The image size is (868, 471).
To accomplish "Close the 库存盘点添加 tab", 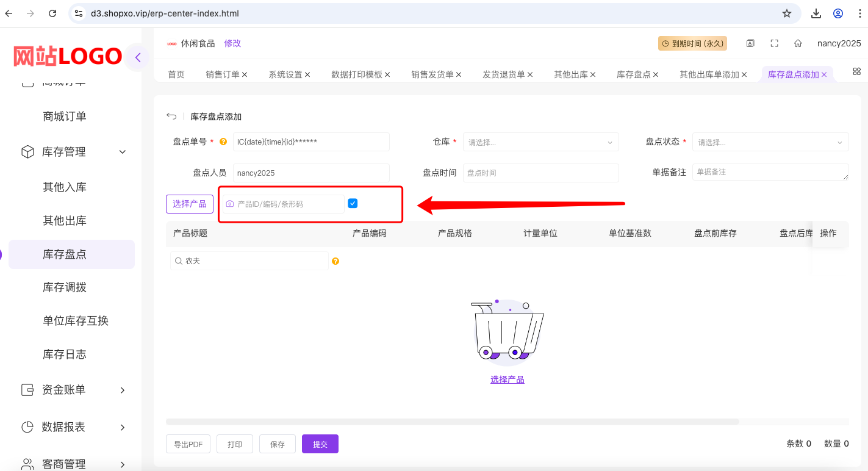I will pos(824,74).
